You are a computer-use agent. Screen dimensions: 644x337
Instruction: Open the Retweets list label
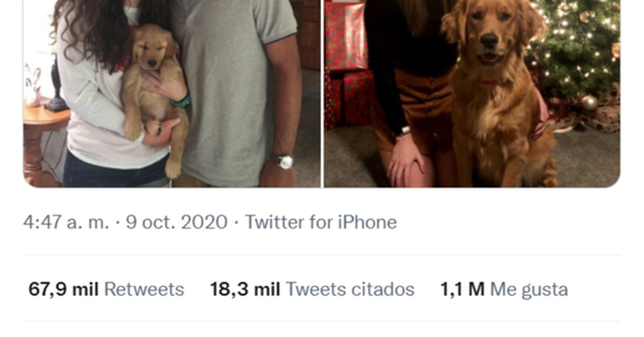pos(144,289)
